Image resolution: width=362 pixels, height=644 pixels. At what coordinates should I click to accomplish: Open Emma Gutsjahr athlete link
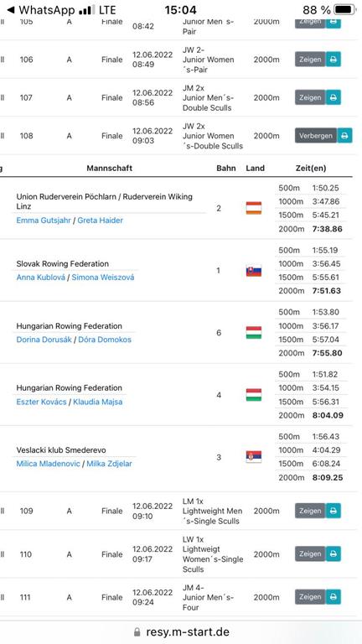[44, 221]
